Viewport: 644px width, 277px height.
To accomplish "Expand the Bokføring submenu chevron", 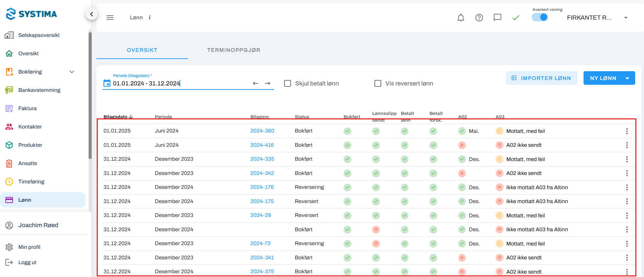I will point(72,72).
